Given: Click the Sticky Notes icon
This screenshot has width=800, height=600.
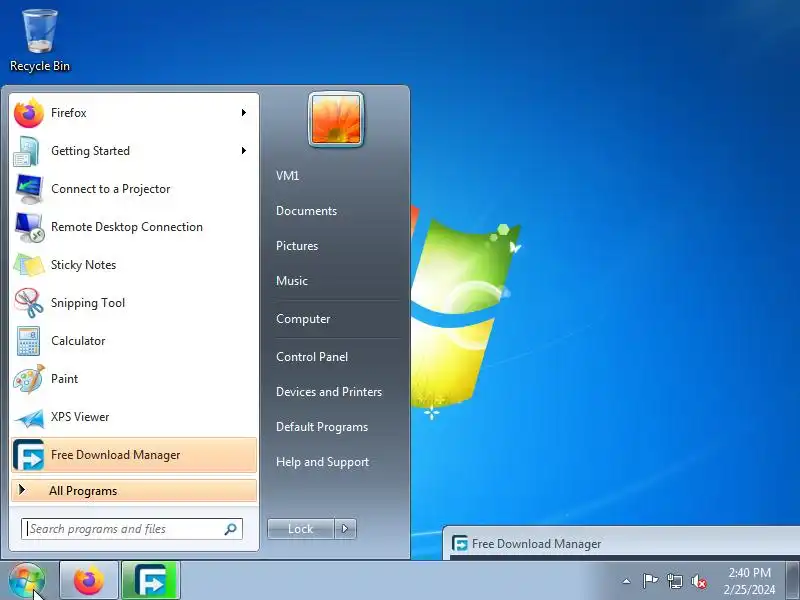Looking at the screenshot, I should tap(29, 265).
